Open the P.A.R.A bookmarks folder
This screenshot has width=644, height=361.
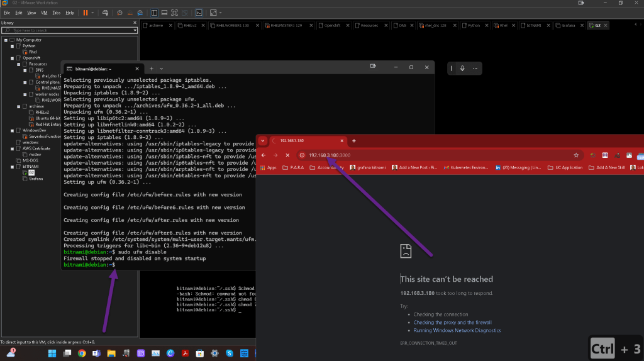click(x=293, y=167)
